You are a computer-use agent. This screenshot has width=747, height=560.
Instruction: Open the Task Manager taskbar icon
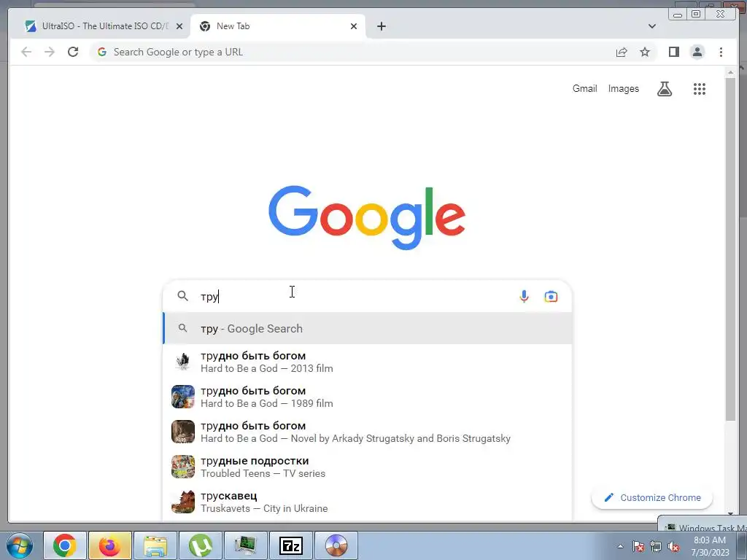[x=245, y=545]
